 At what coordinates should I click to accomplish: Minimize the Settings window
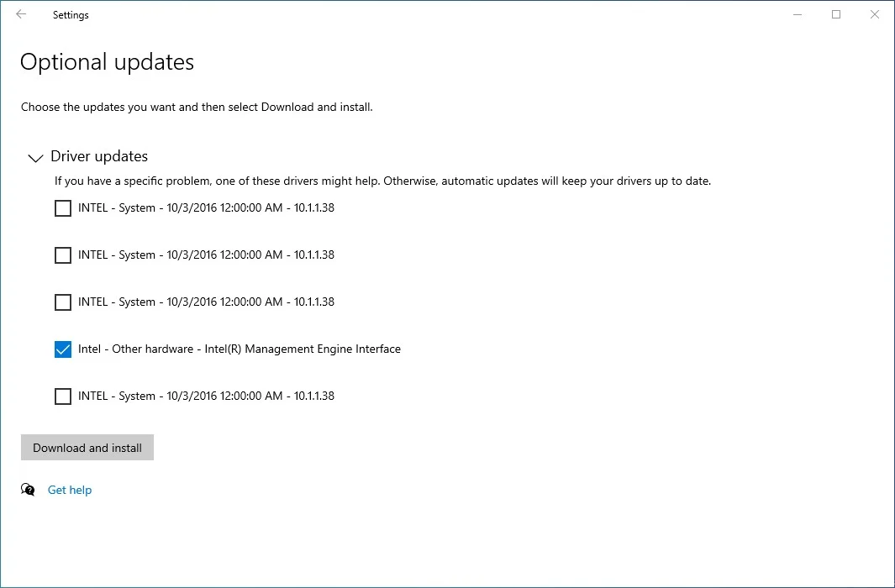(798, 14)
